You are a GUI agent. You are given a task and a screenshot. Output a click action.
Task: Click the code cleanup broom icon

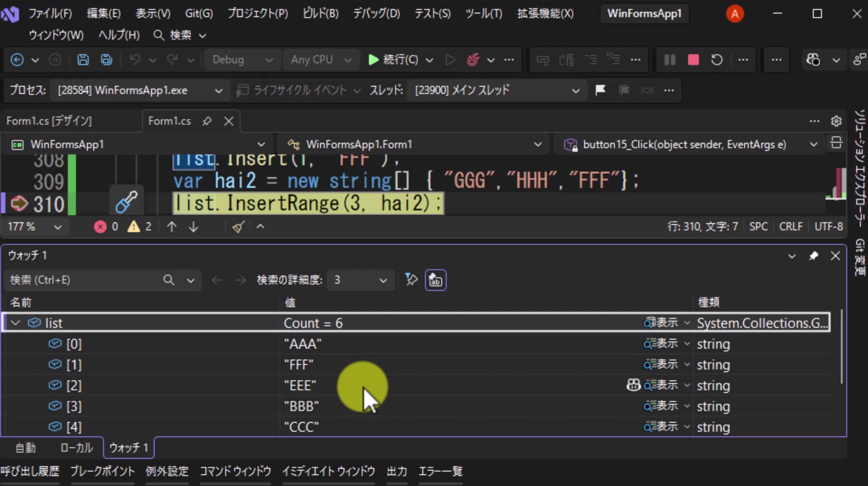click(x=238, y=227)
